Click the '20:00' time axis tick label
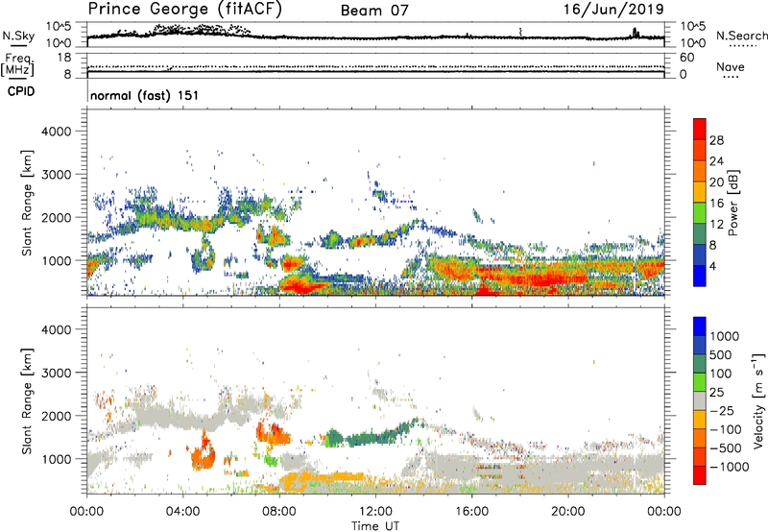The image size is (768, 532). click(567, 512)
